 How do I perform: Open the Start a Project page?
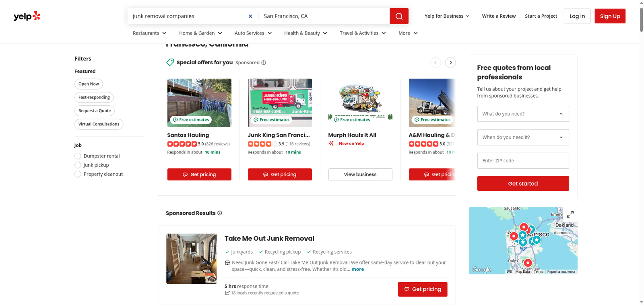click(x=541, y=16)
